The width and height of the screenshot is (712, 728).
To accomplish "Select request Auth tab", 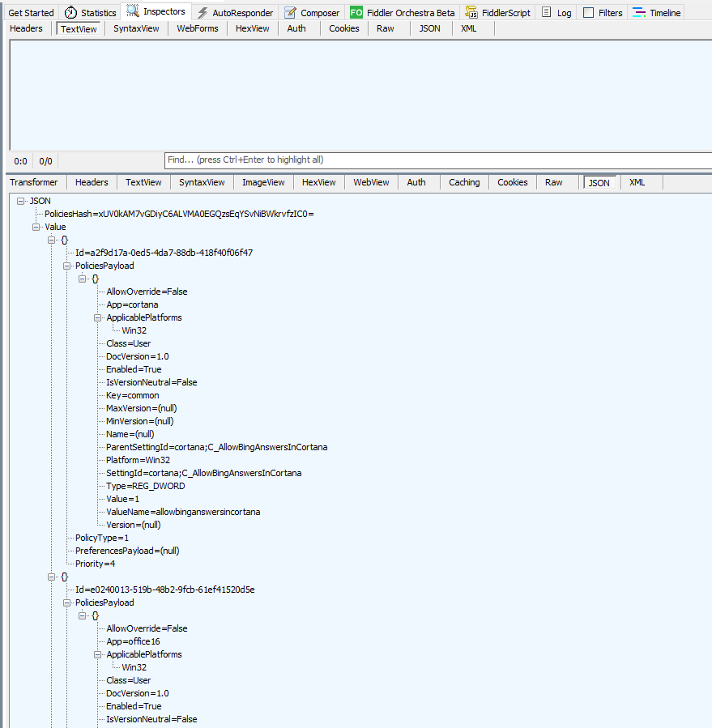I will (x=296, y=29).
